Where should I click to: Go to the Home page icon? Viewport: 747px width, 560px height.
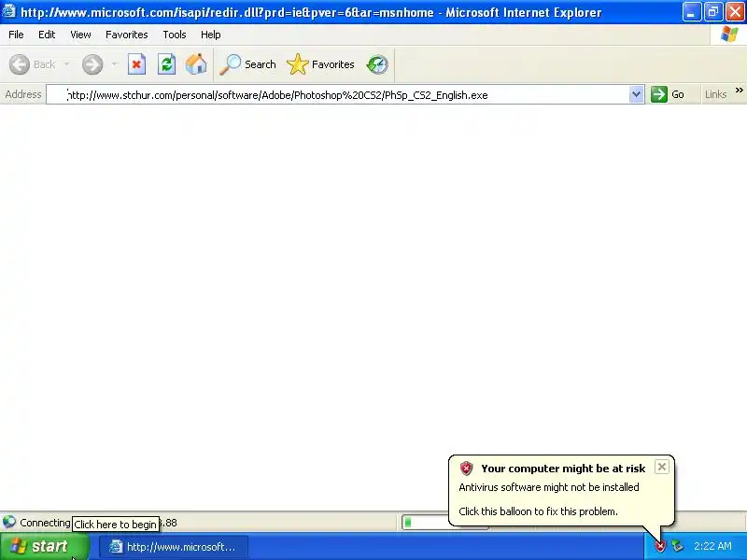[196, 64]
